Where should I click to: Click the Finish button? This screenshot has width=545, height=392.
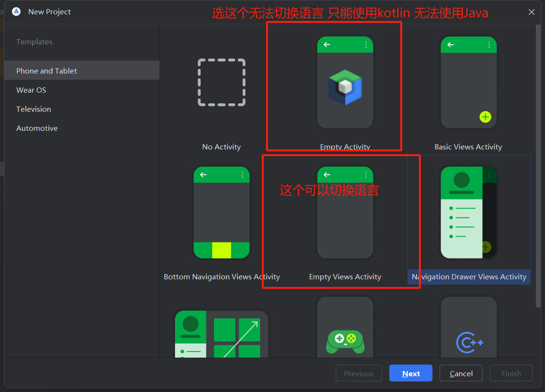pos(511,373)
